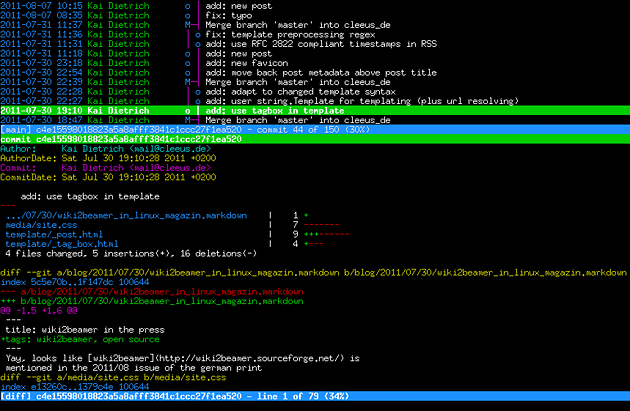The image size is (630, 411).
Task: Click the commit node beside 'add: use RFC 2822'
Action: click(198, 45)
